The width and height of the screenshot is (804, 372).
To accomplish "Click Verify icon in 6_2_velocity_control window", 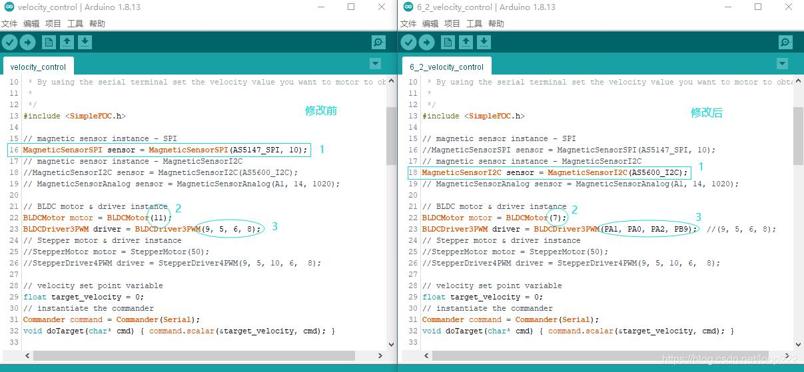I will point(409,42).
